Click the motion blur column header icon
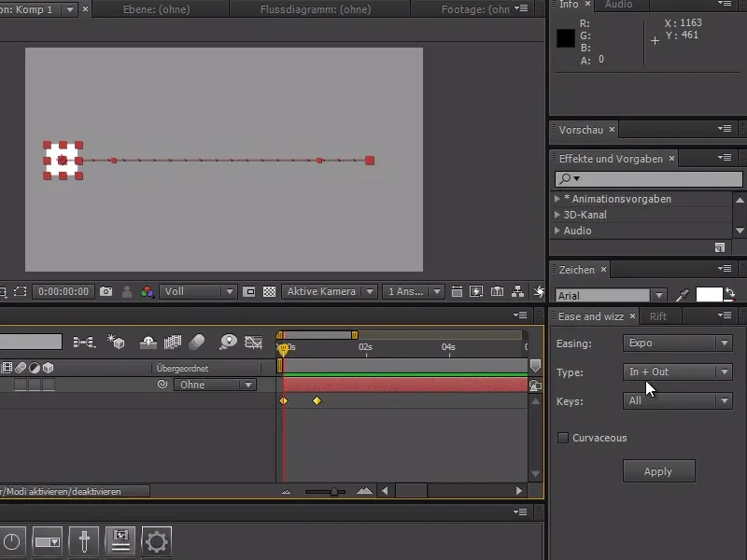The width and height of the screenshot is (747, 560). (21, 368)
